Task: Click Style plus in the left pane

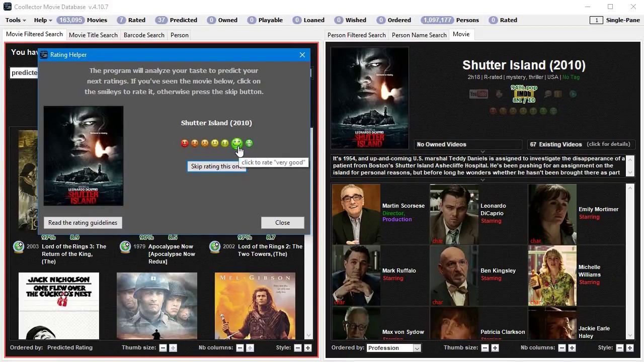Action: [308, 348]
